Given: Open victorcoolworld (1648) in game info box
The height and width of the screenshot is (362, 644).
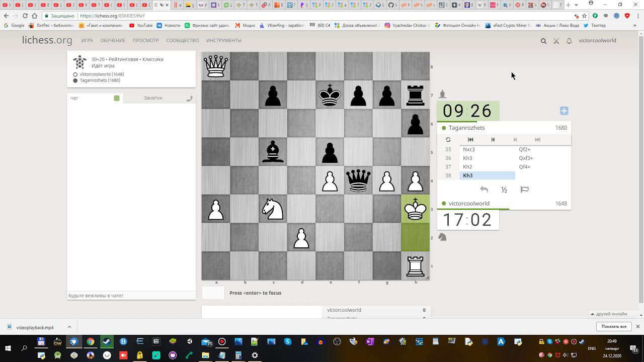Looking at the screenshot, I should tap(102, 74).
